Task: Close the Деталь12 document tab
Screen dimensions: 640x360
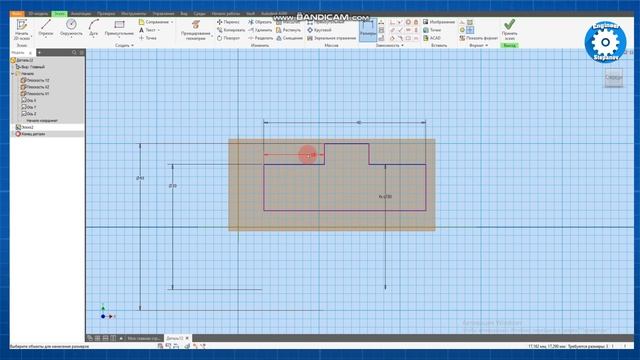Action: tap(187, 338)
